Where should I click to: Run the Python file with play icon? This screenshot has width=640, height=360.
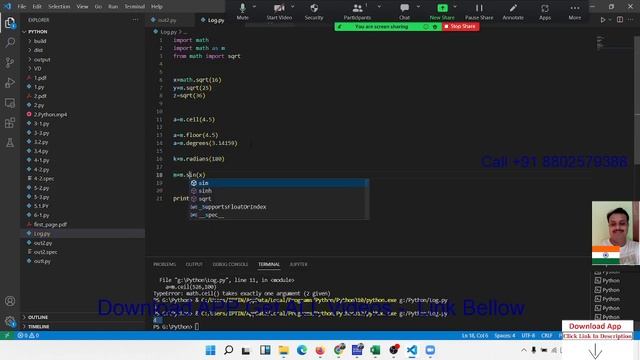pos(603,20)
